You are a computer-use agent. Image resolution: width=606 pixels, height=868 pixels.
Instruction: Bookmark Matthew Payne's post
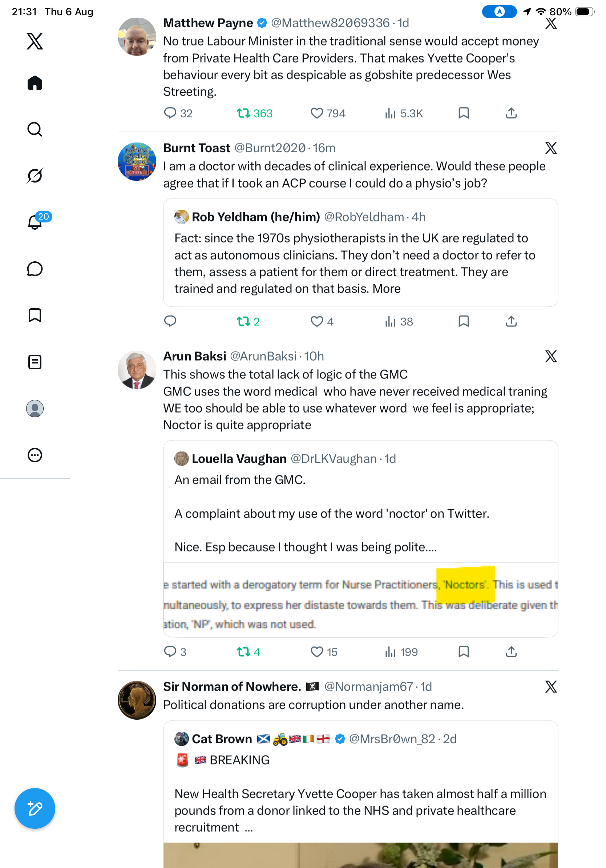click(x=464, y=113)
